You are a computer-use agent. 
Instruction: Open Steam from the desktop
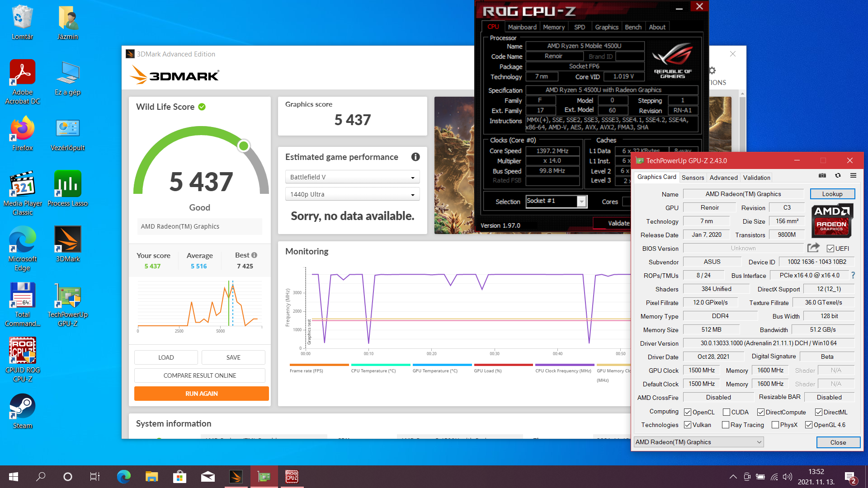pos(22,411)
